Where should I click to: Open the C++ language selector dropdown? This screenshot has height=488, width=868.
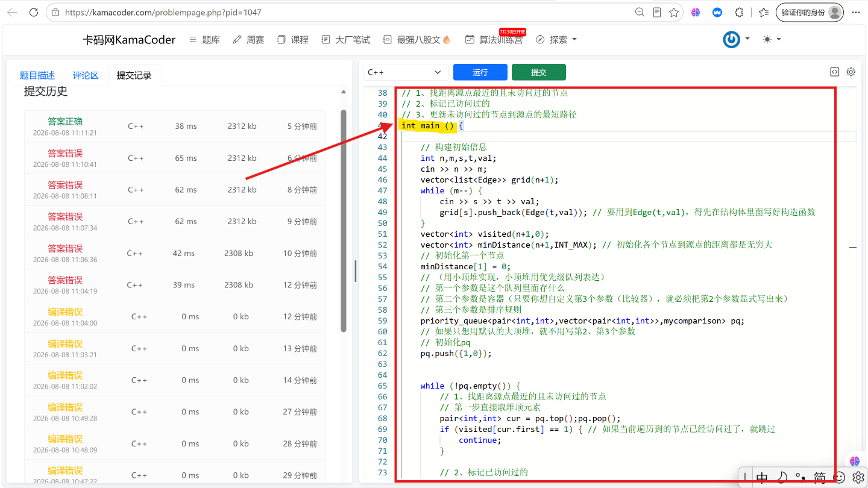point(406,72)
